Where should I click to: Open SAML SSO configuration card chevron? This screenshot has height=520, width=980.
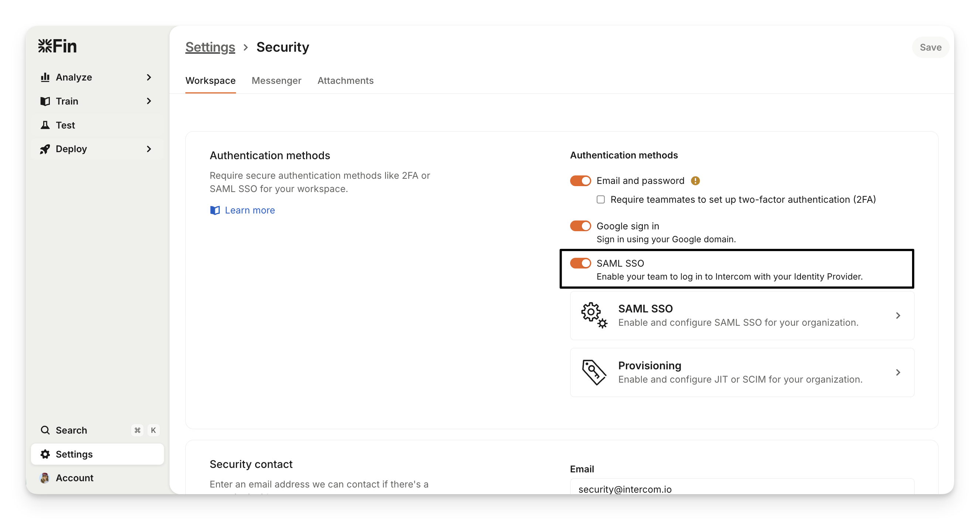tap(898, 315)
